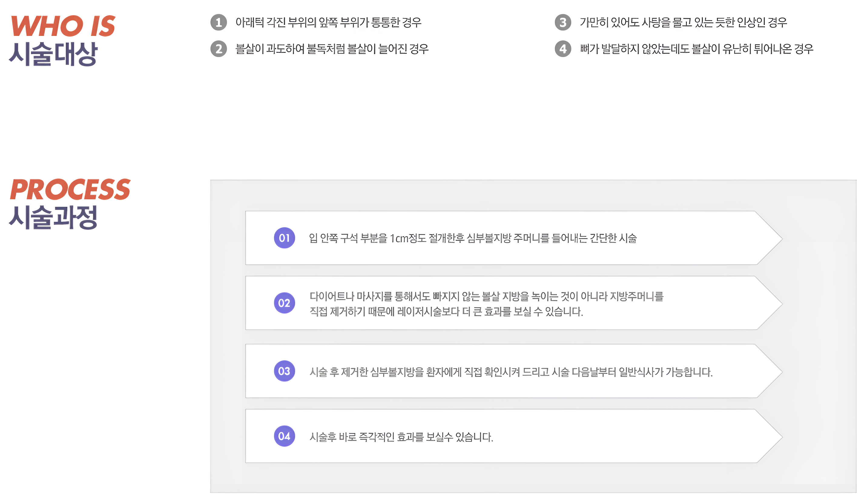Click step 02 text starting 다이어트나 마사지를
This screenshot has height=504, width=867.
[x=486, y=303]
